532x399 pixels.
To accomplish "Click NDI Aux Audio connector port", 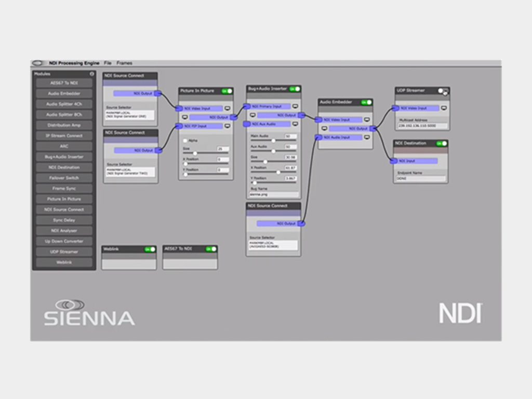I will [247, 124].
